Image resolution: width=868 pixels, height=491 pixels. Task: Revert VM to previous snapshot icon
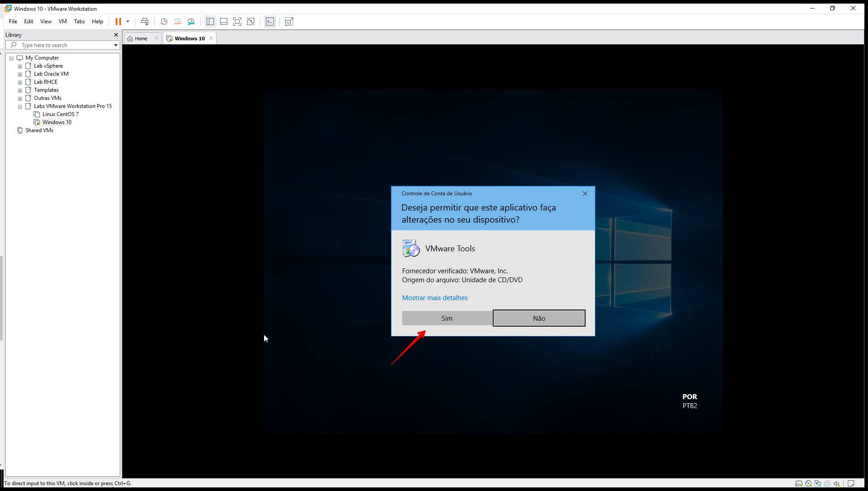(x=178, y=22)
